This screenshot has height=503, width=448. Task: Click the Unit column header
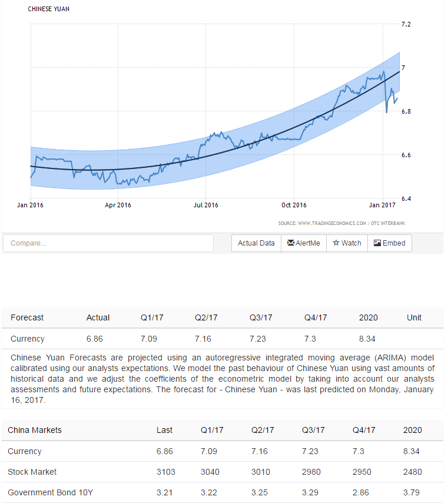(414, 317)
